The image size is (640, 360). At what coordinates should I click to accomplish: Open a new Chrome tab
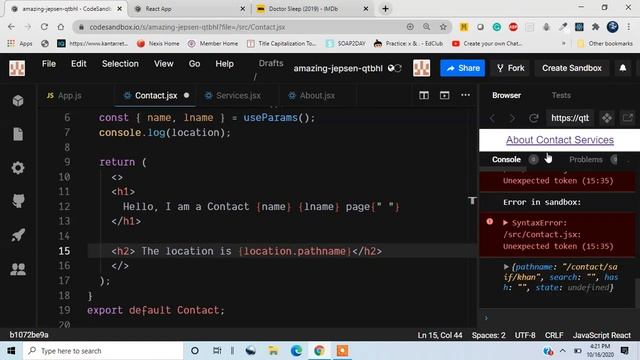click(x=385, y=9)
